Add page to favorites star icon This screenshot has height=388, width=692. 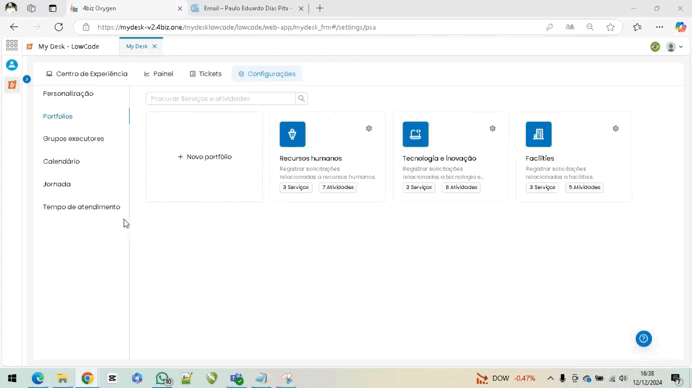(x=610, y=27)
